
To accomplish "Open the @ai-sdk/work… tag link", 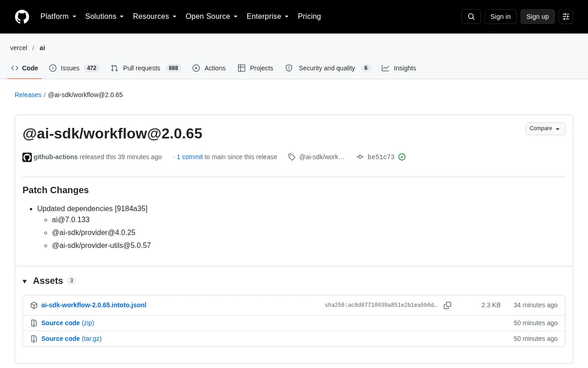I will [x=322, y=157].
